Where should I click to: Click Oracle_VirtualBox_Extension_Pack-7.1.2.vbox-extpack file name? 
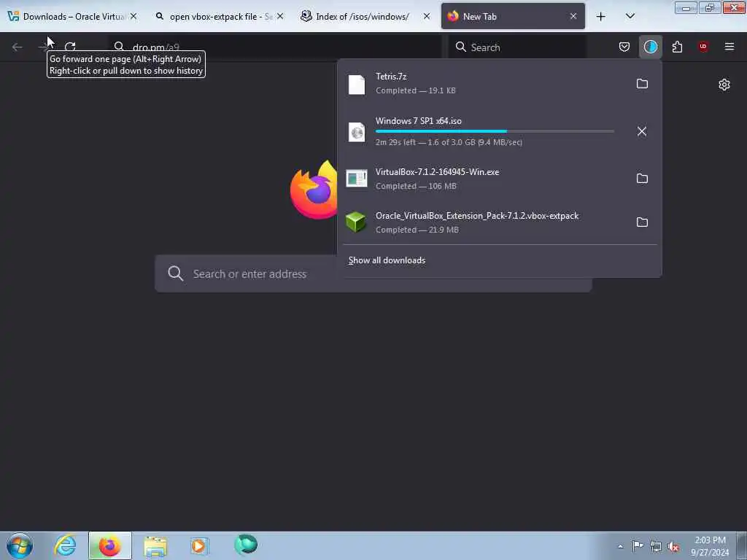(477, 216)
